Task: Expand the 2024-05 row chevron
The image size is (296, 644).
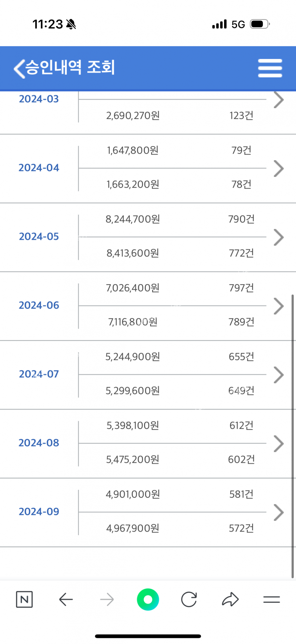Action: click(x=278, y=237)
